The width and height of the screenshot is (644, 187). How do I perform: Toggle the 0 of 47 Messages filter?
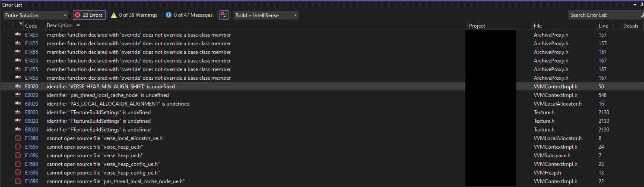[189, 15]
